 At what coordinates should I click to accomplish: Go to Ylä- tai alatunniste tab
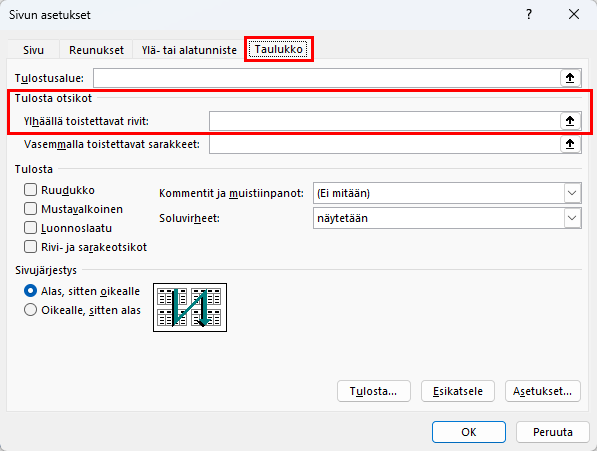189,50
